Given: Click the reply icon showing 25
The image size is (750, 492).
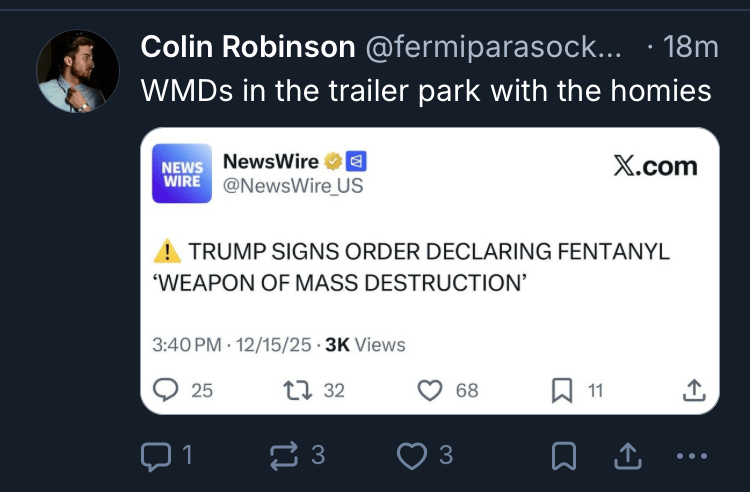Looking at the screenshot, I should [165, 390].
